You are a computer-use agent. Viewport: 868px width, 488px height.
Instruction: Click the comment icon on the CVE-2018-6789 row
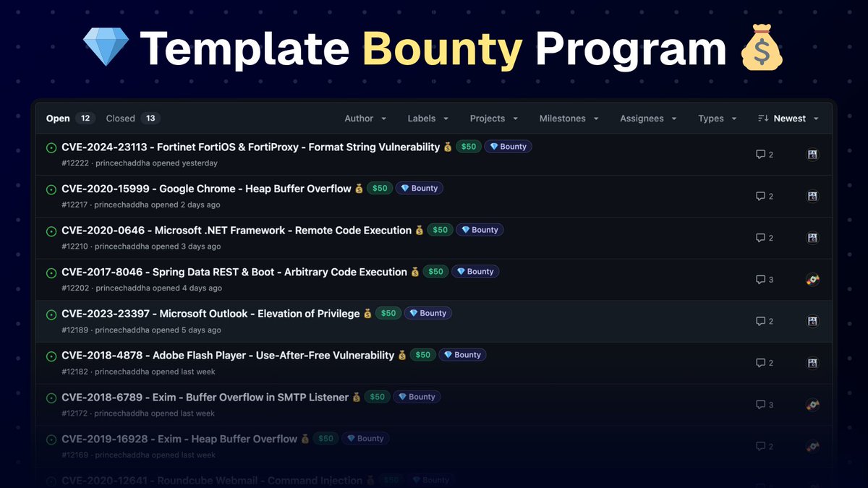[x=760, y=405]
